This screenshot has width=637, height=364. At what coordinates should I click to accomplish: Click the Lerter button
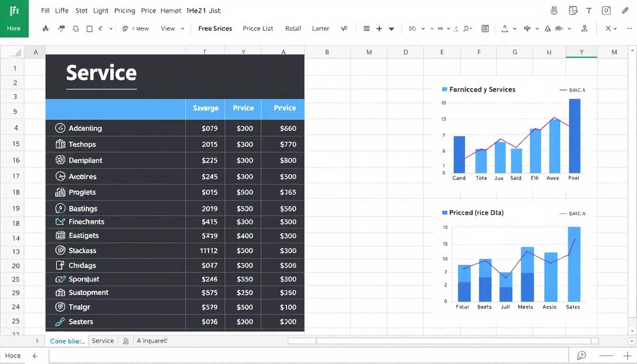coord(320,28)
